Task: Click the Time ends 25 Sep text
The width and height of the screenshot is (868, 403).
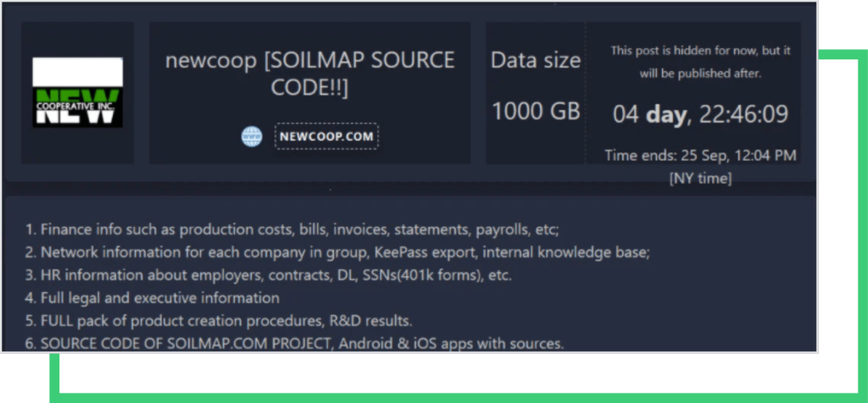Action: click(x=700, y=155)
